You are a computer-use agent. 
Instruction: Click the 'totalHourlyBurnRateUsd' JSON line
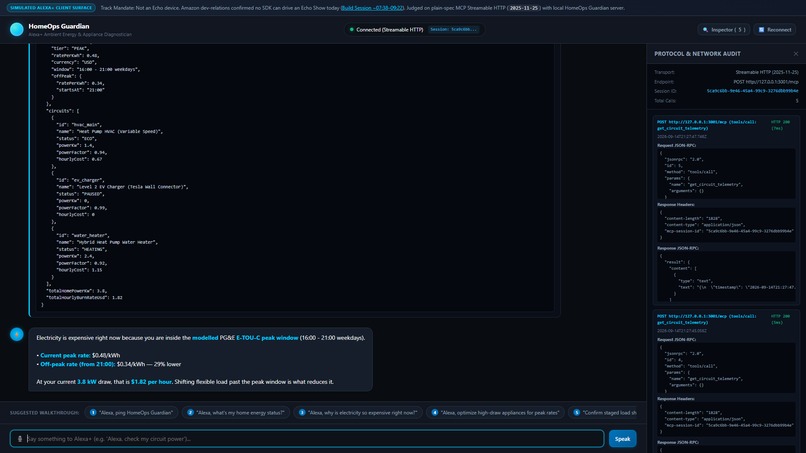tap(84, 297)
